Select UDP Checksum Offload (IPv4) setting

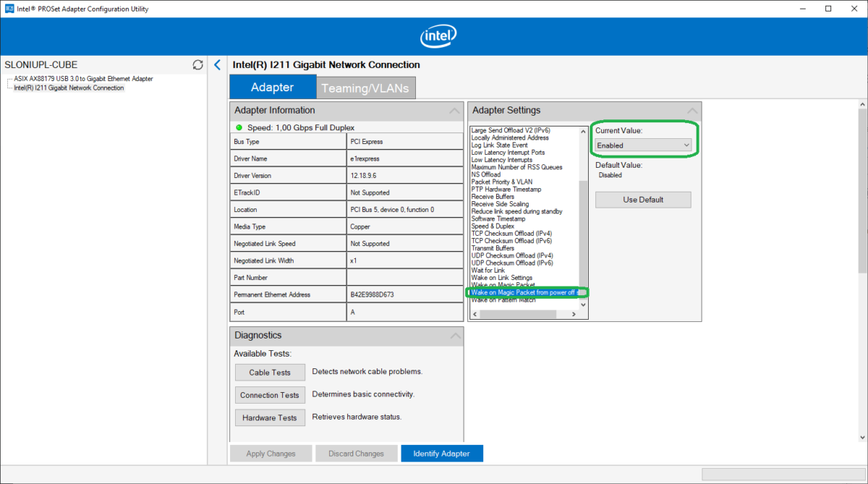coord(512,255)
